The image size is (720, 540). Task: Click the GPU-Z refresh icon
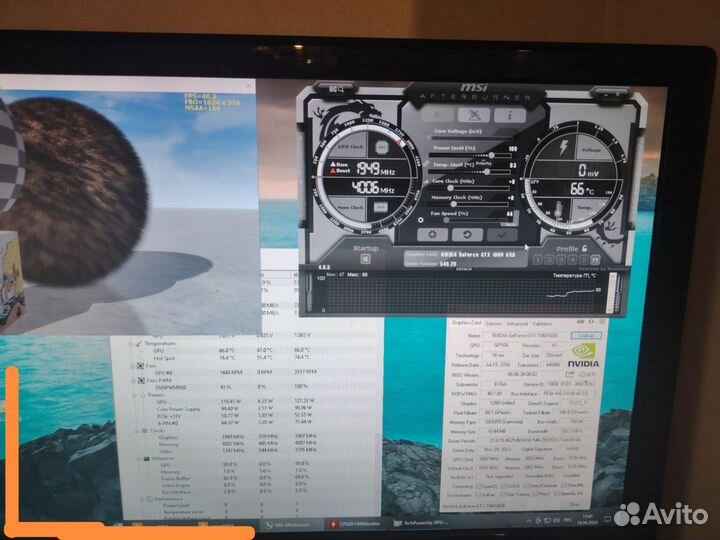point(591,322)
